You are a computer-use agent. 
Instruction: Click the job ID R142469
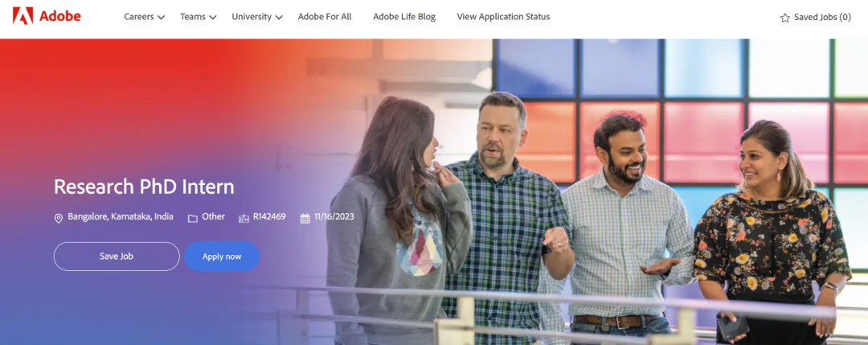point(269,216)
